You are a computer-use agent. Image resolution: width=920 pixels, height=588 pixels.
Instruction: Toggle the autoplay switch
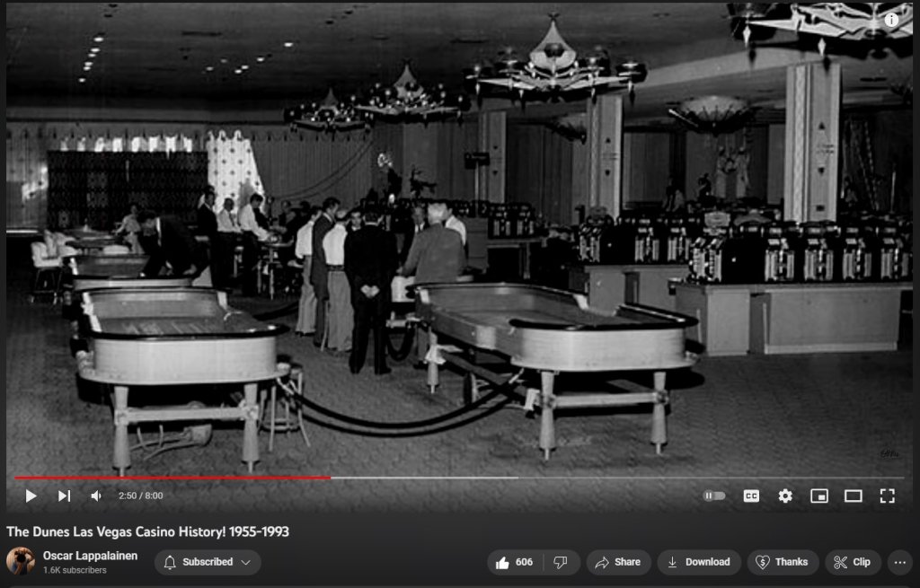[714, 496]
